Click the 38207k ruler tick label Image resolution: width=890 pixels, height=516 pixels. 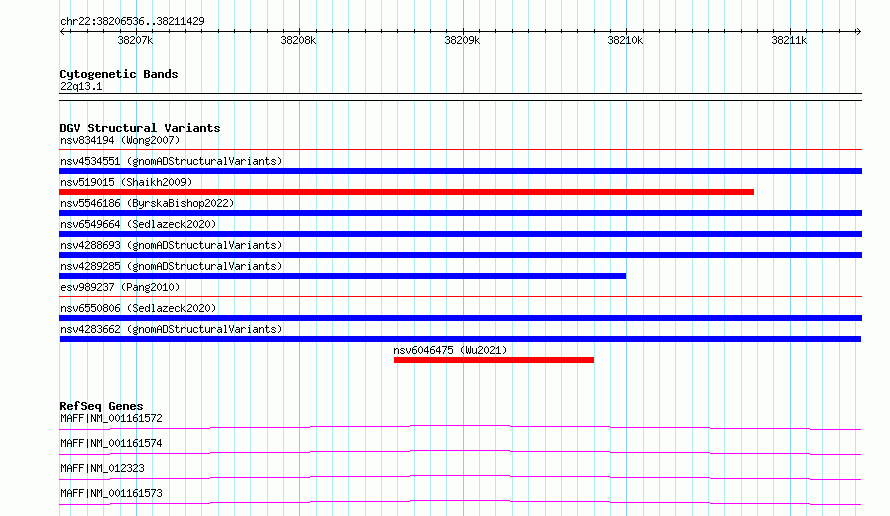pyautogui.click(x=135, y=40)
